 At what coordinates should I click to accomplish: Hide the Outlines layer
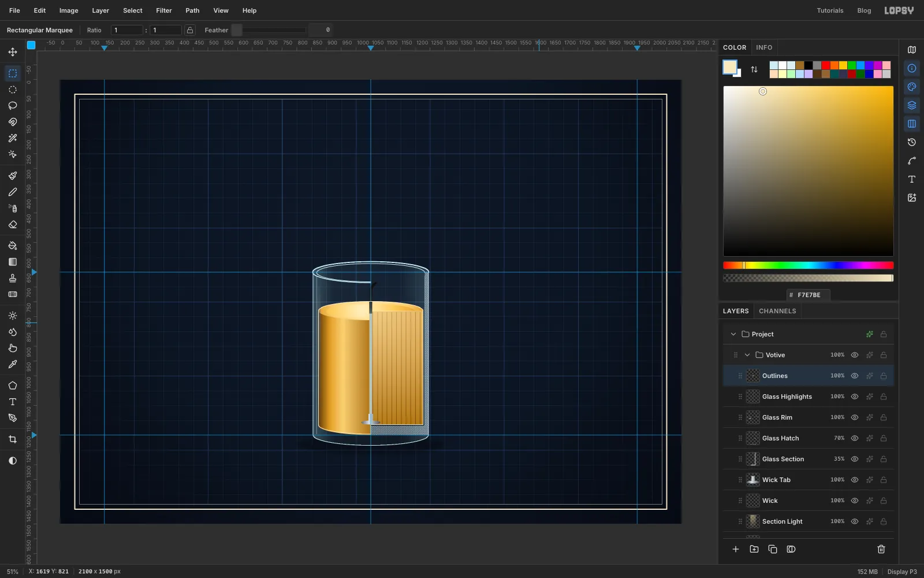pyautogui.click(x=855, y=376)
